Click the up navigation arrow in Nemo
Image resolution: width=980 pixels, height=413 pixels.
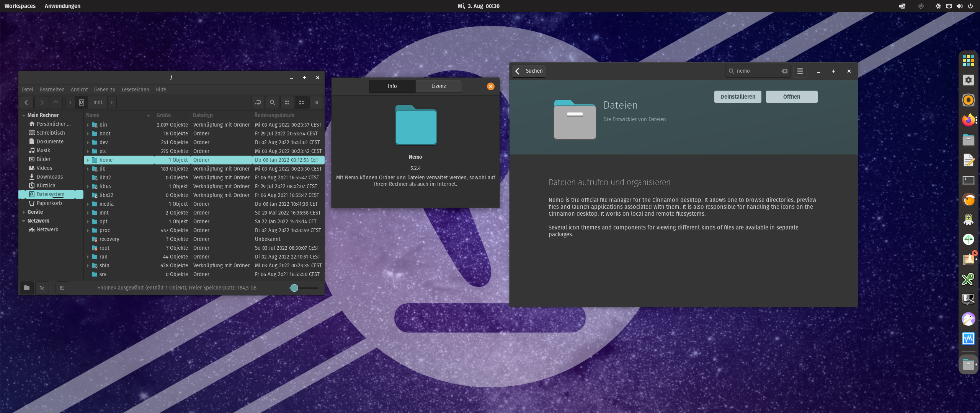pyautogui.click(x=56, y=102)
